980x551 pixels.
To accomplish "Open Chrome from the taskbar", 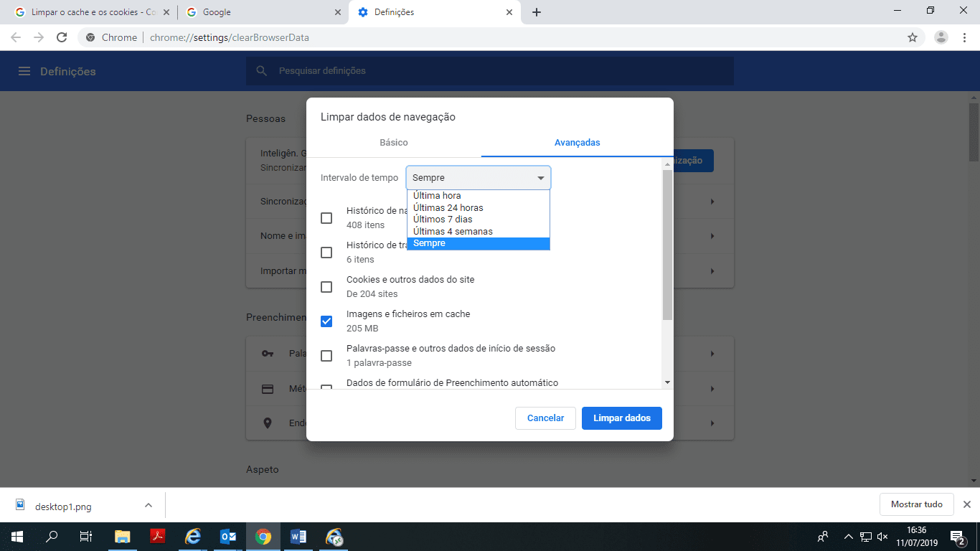I will (263, 537).
